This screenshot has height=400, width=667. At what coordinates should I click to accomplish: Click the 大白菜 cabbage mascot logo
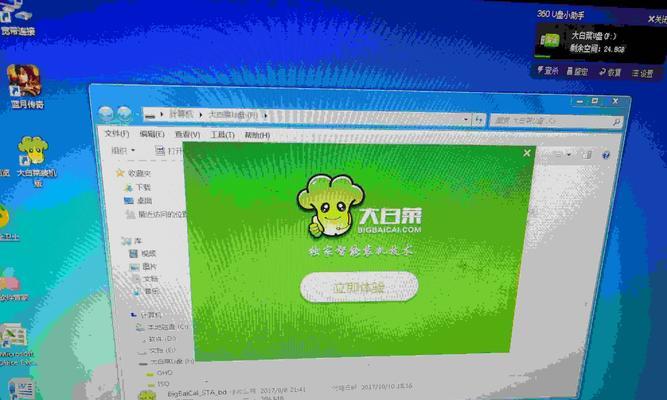[x=331, y=206]
